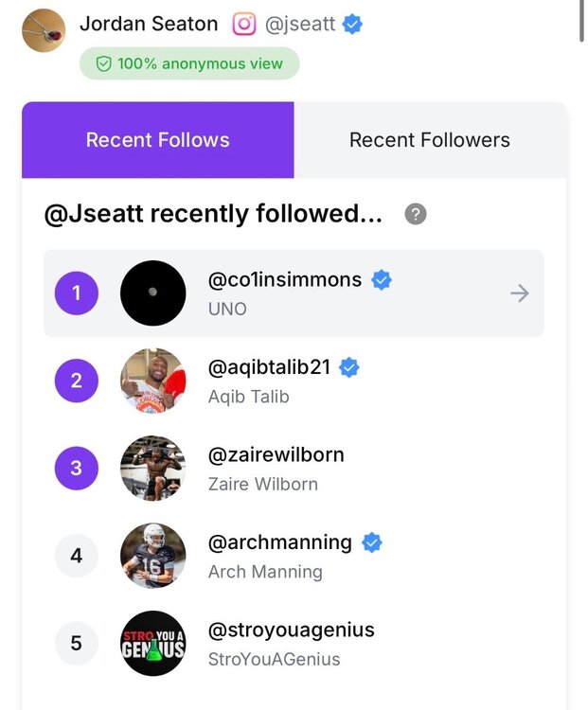Open the @zairewilborn profile link

click(276, 454)
